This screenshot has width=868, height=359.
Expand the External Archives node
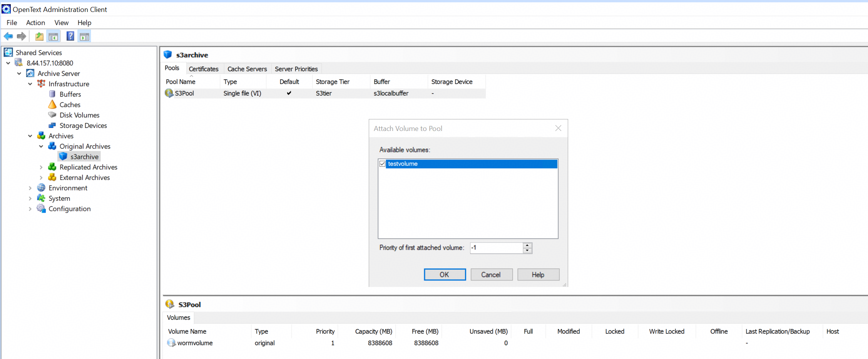pyautogui.click(x=41, y=177)
